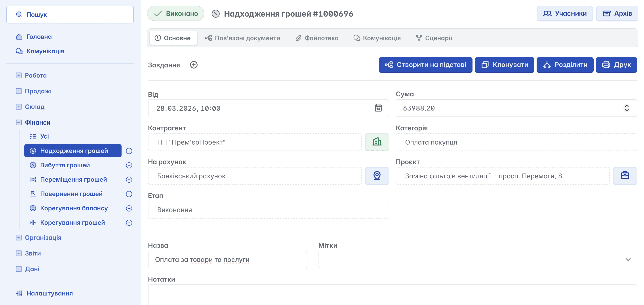Open the contractor building icon button
The height and width of the screenshot is (305, 644).
pos(377,142)
